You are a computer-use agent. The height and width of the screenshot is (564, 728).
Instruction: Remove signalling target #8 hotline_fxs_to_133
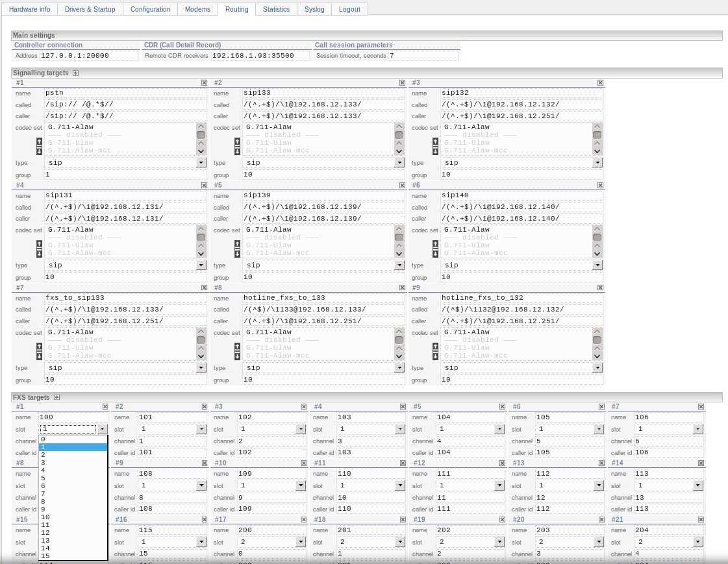(x=402, y=288)
